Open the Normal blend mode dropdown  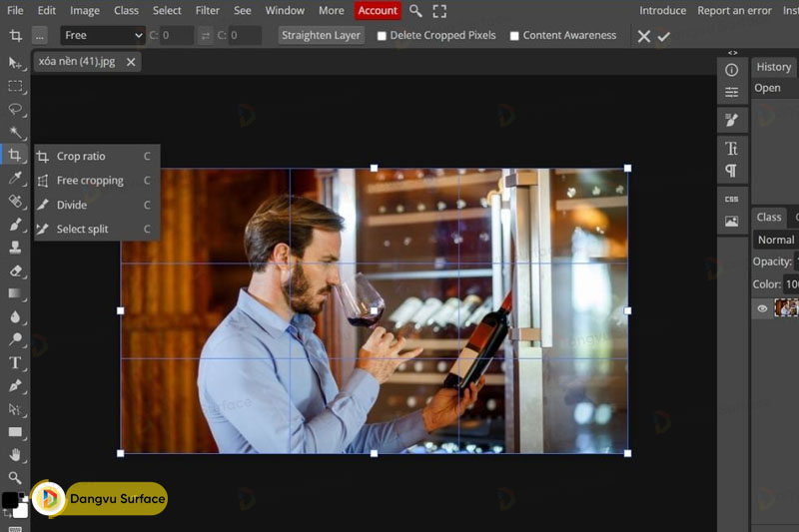[x=776, y=240]
